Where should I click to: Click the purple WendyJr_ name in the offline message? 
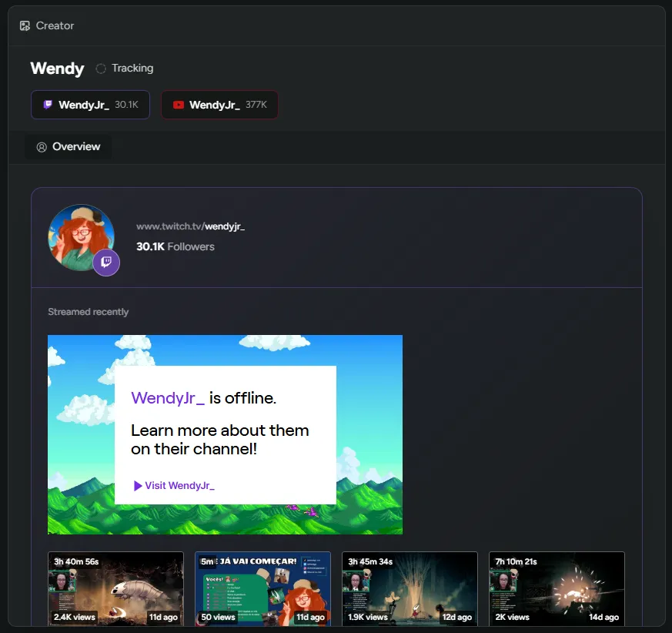tap(168, 398)
